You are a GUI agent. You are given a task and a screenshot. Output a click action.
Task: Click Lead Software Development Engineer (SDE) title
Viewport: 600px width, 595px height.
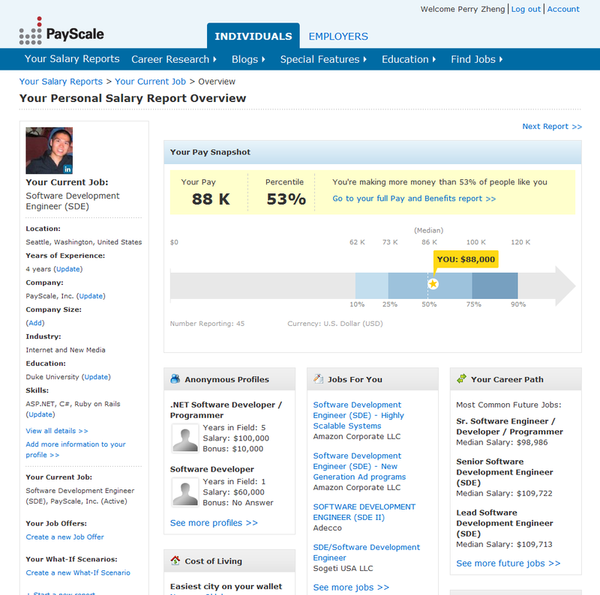tap(504, 523)
